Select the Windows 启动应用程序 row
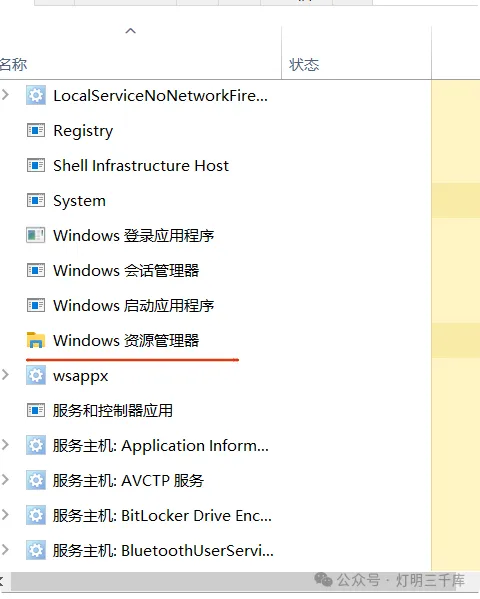The width and height of the screenshot is (480, 599). click(216, 305)
